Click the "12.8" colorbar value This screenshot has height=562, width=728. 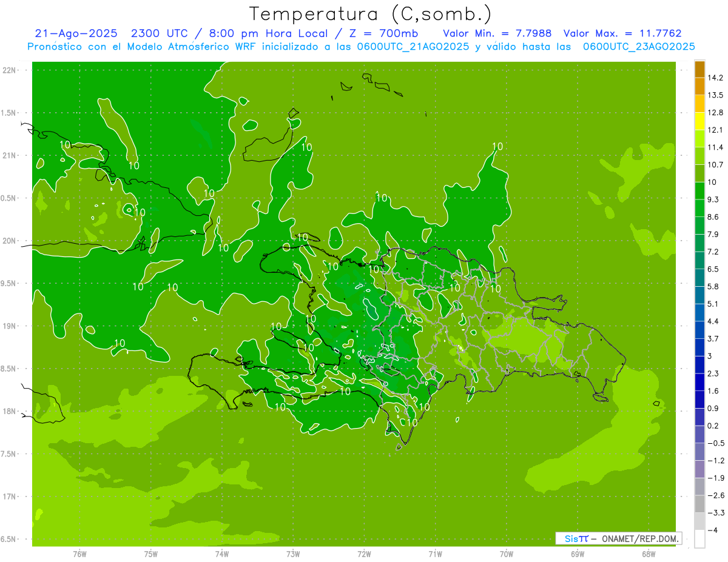pyautogui.click(x=715, y=113)
